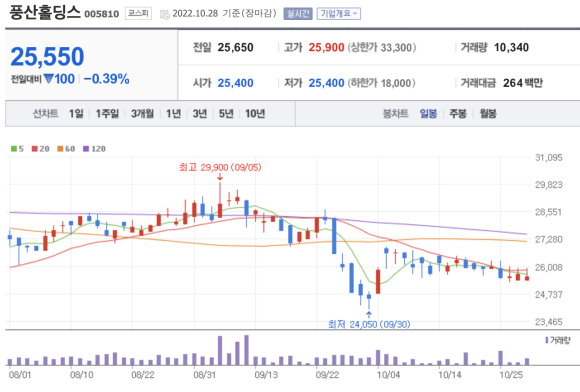Click the 10/25 date axis label
This screenshot has height=392, width=580.
[x=511, y=375]
